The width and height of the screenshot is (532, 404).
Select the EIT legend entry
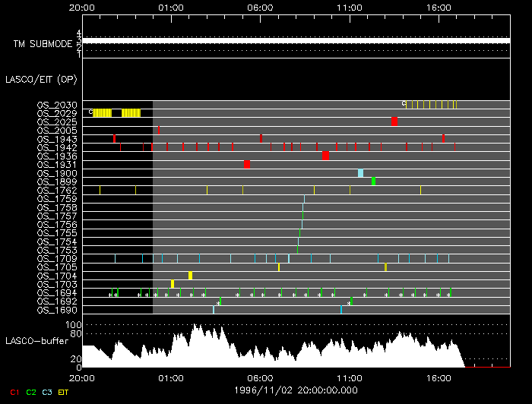(x=64, y=392)
